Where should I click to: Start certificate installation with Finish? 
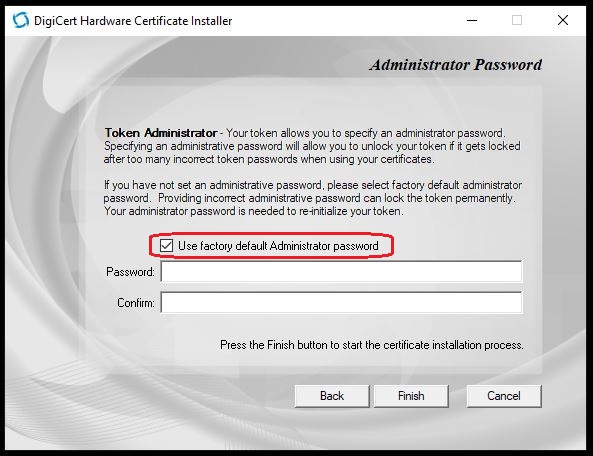pyautogui.click(x=411, y=396)
